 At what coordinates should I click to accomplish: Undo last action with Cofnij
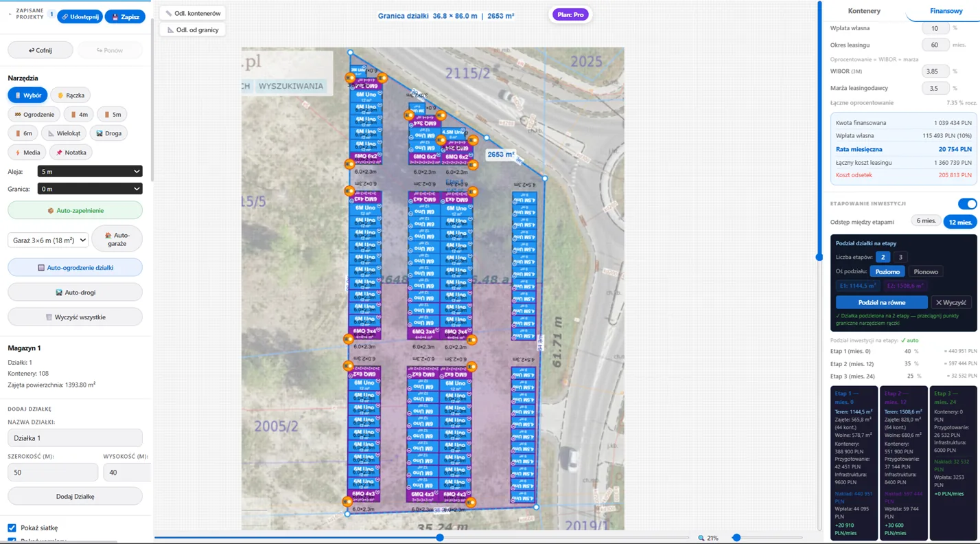click(40, 50)
